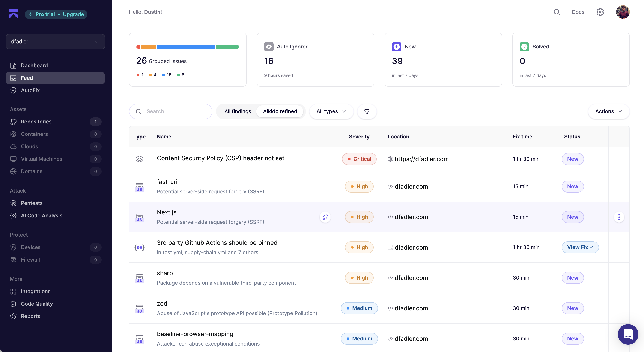Open the sharp package issue
The width and height of the screenshot is (644, 352).
point(165,273)
